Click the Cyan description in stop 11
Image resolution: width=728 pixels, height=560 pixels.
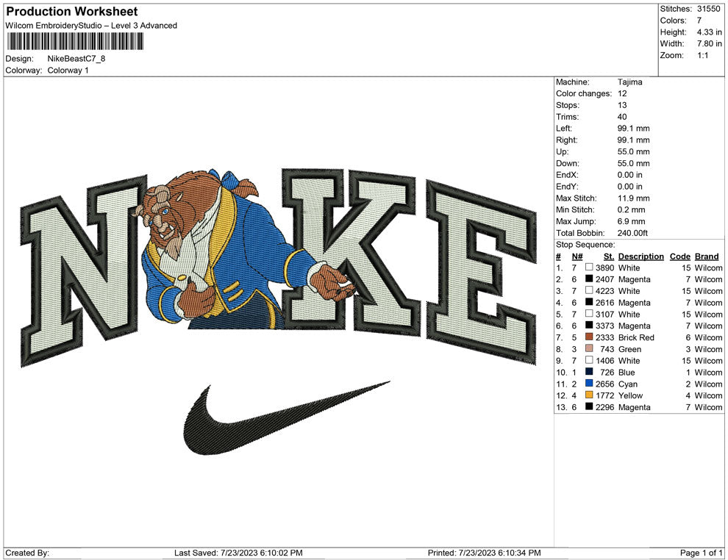point(628,384)
